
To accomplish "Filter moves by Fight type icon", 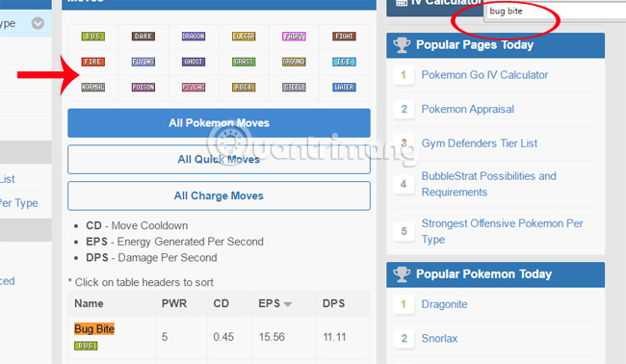I will (x=344, y=37).
